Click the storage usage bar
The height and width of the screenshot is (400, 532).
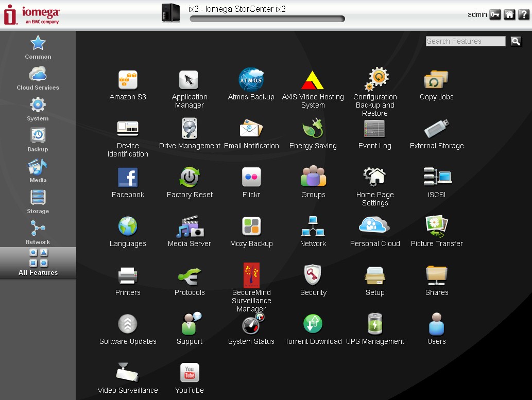tap(267, 19)
